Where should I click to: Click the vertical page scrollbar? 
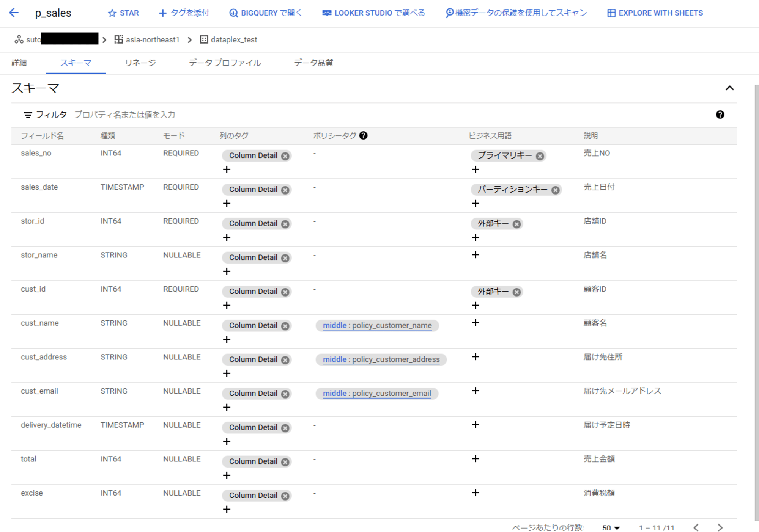(756, 303)
